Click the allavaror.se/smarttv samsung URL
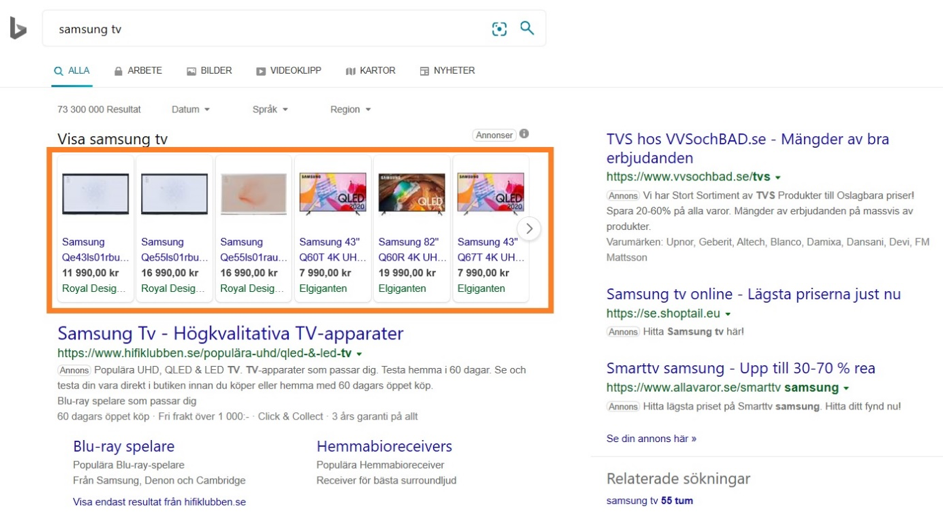This screenshot has width=943, height=514. coord(722,388)
